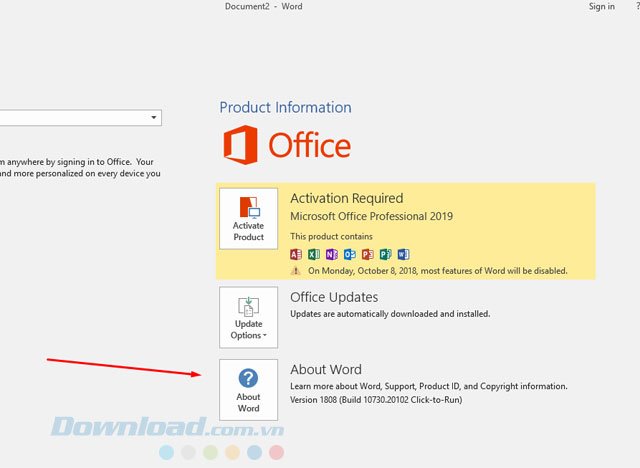Select 'Microsoft Office Professional 2019' text
The width and height of the screenshot is (640, 468).
pos(371,216)
